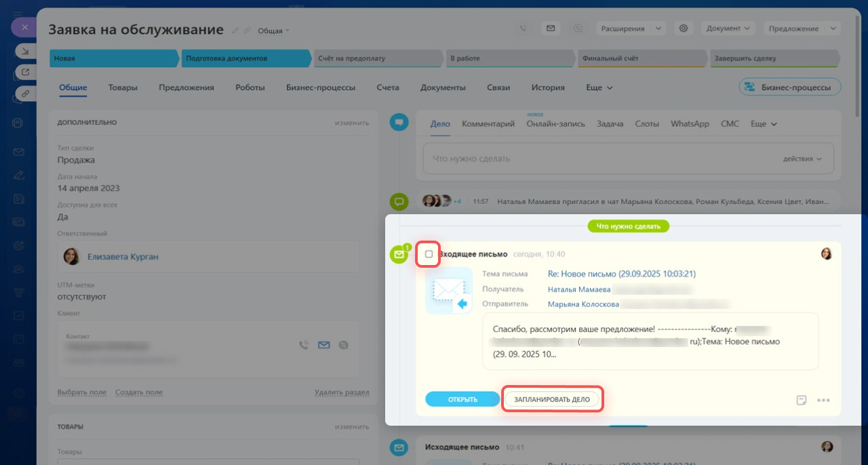Open the Еще menu in main tabs
868x465 pixels.
(599, 87)
